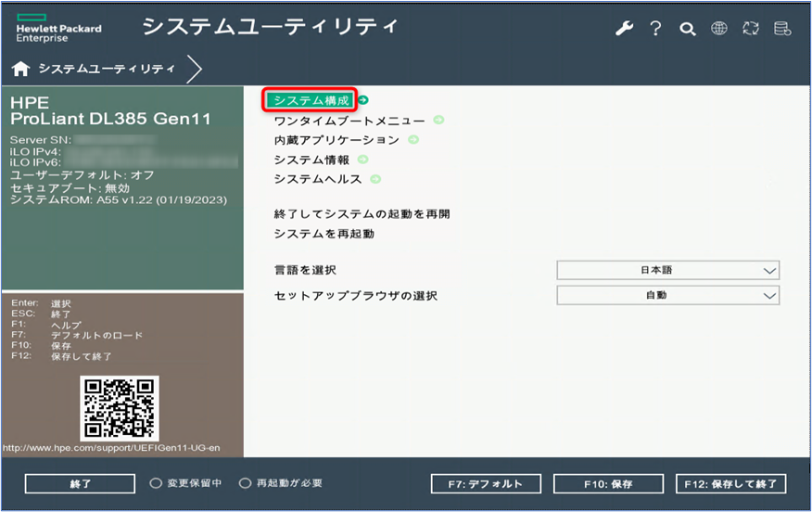This screenshot has height=512, width=812.
Task: Click the セキュアブート: 無効 line
Action: (x=70, y=188)
